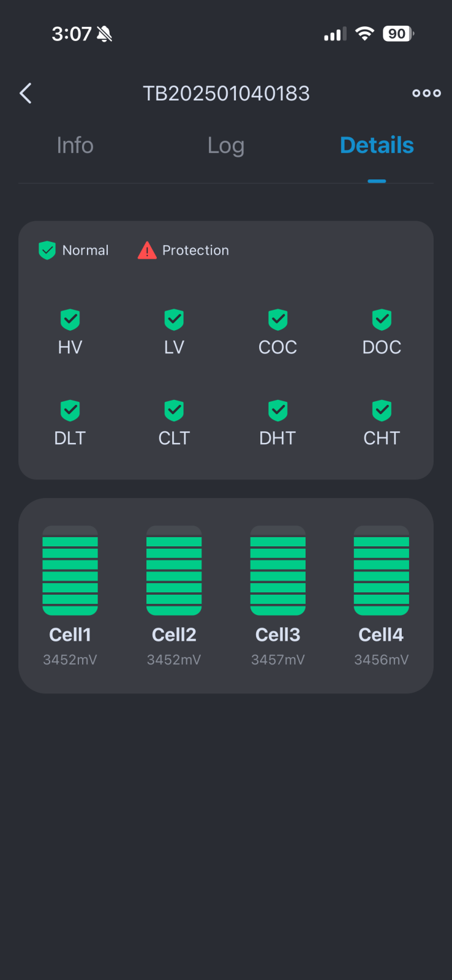Open the three-dot more options menu
The height and width of the screenshot is (980, 452).
pyautogui.click(x=426, y=93)
